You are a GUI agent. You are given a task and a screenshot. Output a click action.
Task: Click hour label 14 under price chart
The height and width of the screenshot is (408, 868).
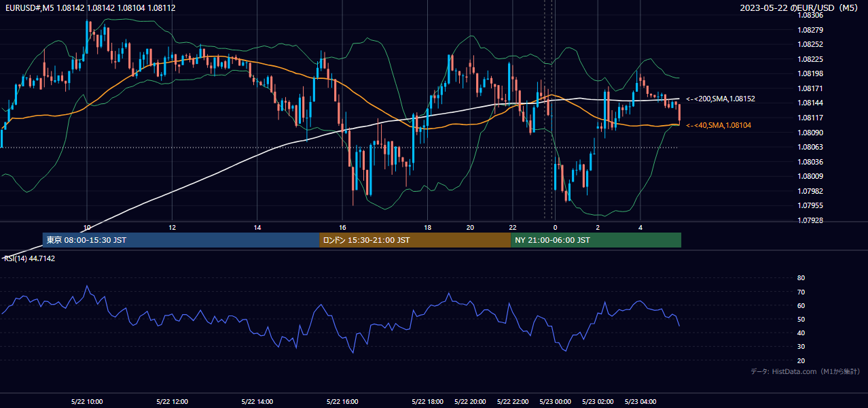tap(257, 227)
